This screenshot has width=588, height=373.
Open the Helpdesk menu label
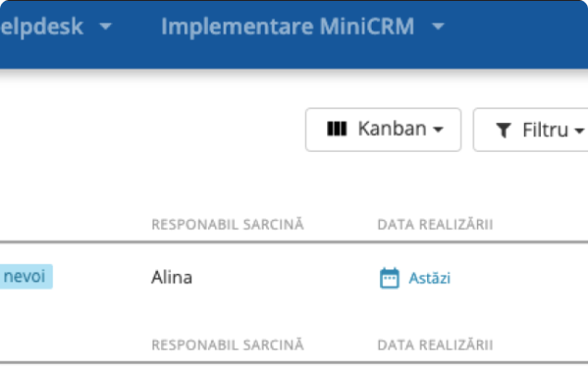point(42,27)
